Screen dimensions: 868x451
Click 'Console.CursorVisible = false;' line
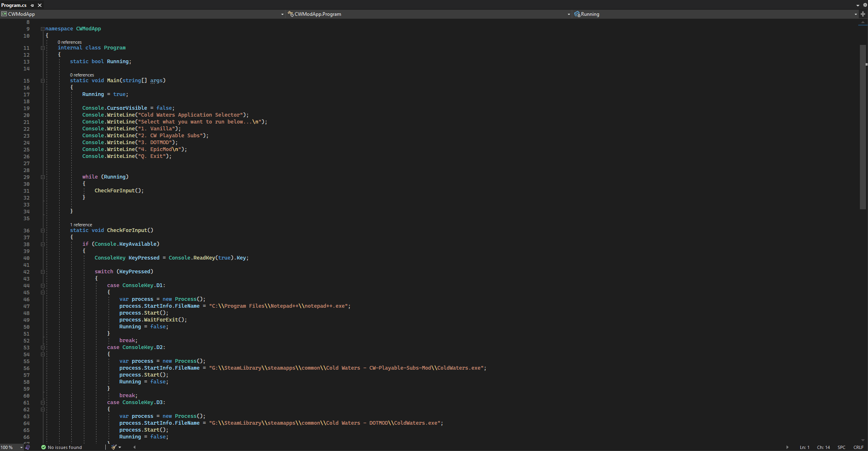click(x=128, y=108)
